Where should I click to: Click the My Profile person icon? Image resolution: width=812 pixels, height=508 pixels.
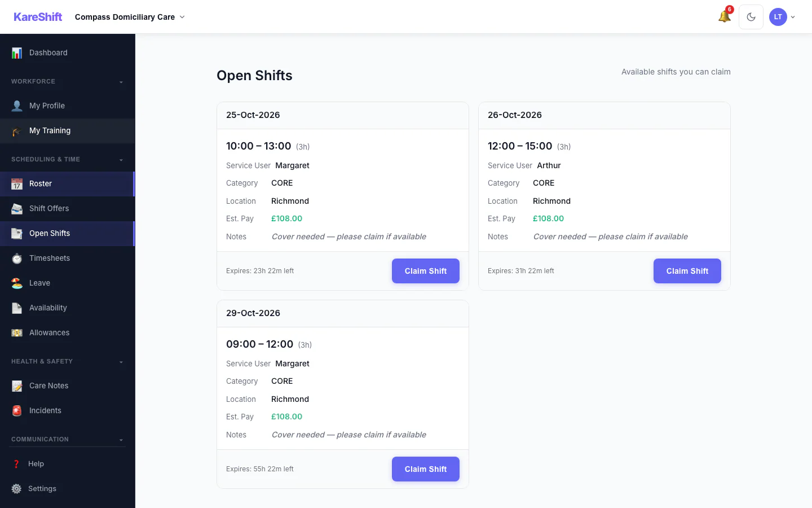17,106
